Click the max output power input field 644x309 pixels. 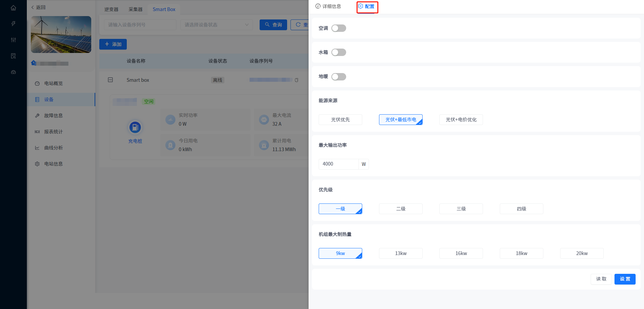[338, 164]
